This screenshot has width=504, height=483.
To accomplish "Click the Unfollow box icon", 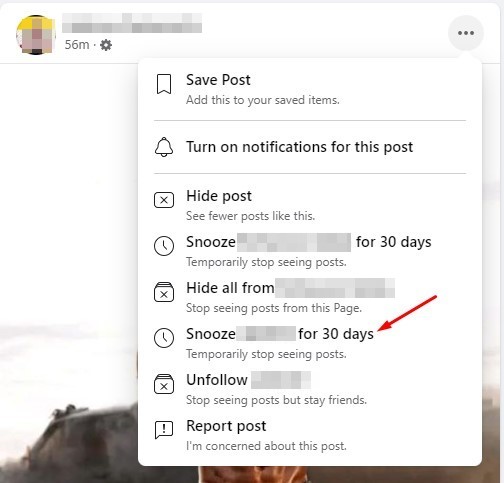I will click(164, 384).
